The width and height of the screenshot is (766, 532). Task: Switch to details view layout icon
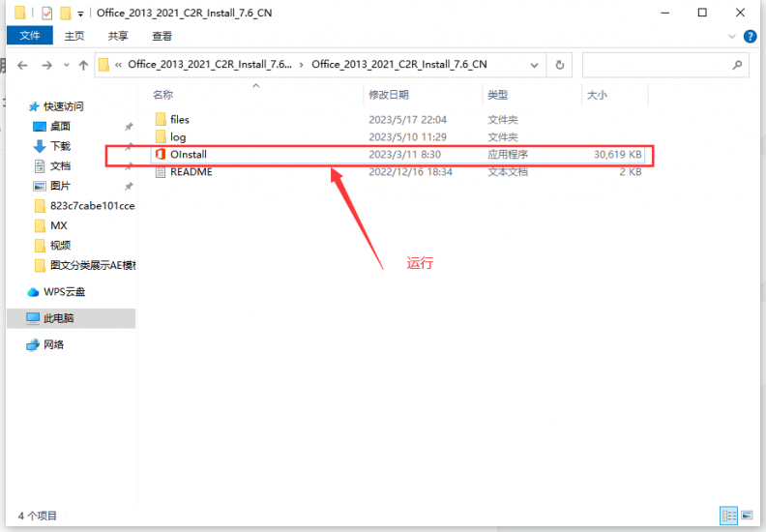[728, 516]
